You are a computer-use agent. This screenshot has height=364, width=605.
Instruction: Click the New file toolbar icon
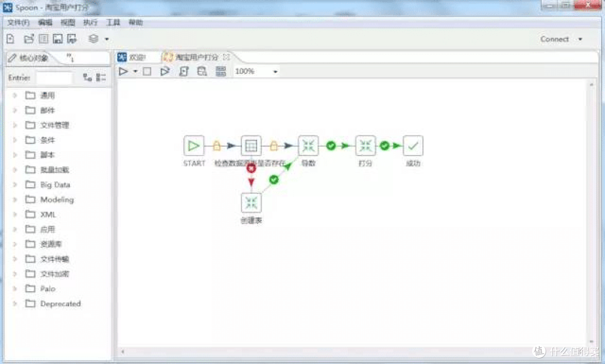click(11, 39)
